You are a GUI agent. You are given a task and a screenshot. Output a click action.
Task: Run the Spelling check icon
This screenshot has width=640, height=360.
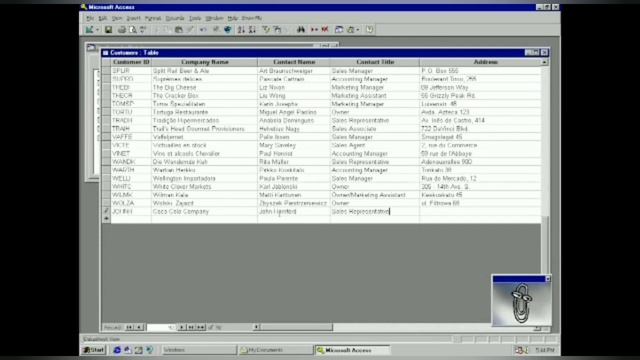(143, 30)
